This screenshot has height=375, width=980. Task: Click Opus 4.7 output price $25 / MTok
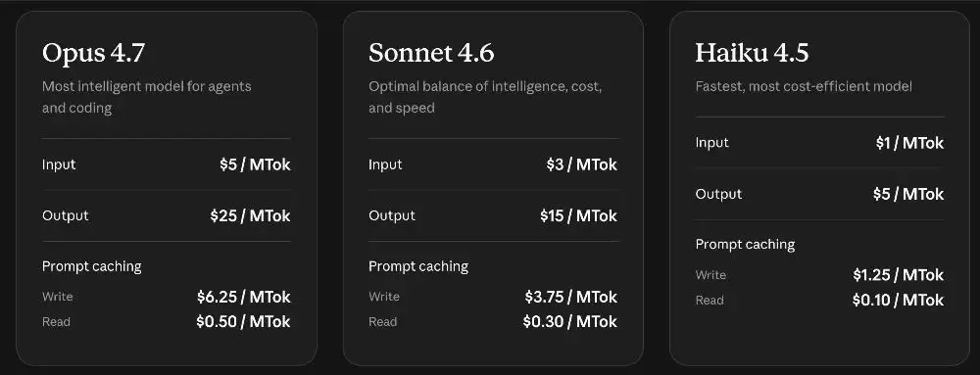(x=250, y=215)
